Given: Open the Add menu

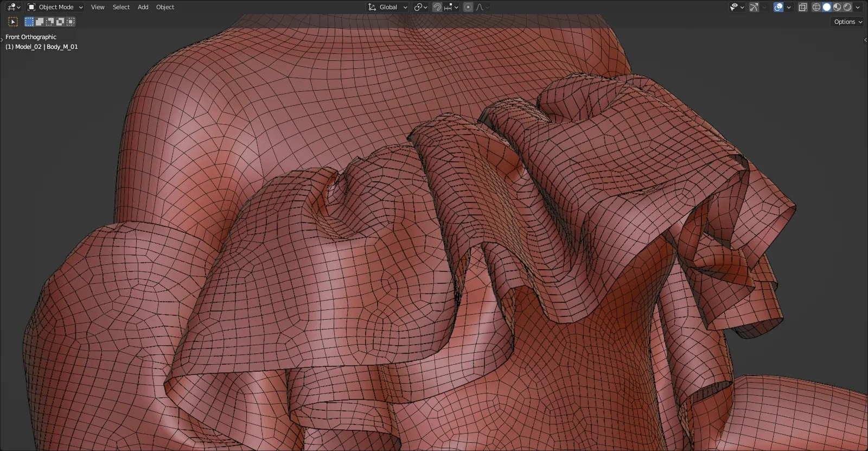Looking at the screenshot, I should point(143,7).
